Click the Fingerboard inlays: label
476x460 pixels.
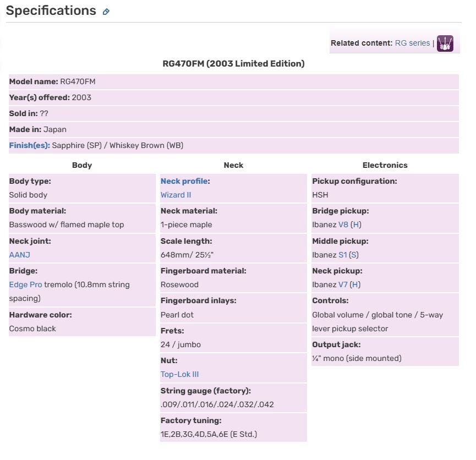pos(199,300)
